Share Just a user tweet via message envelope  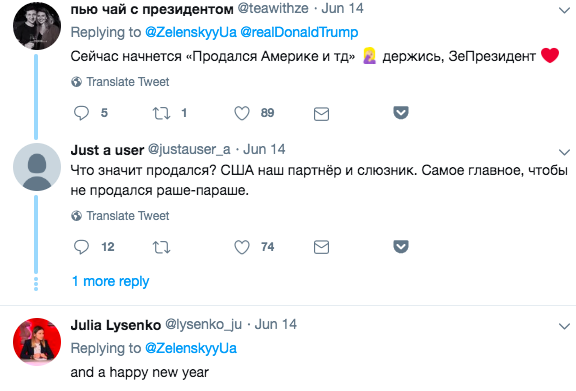(x=321, y=248)
